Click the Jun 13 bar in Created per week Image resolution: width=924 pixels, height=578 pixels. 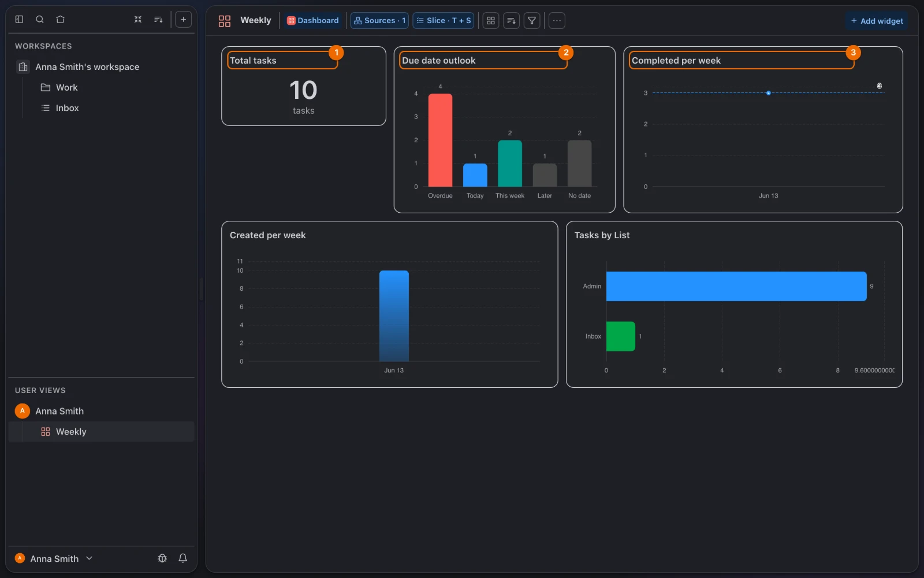(x=394, y=316)
